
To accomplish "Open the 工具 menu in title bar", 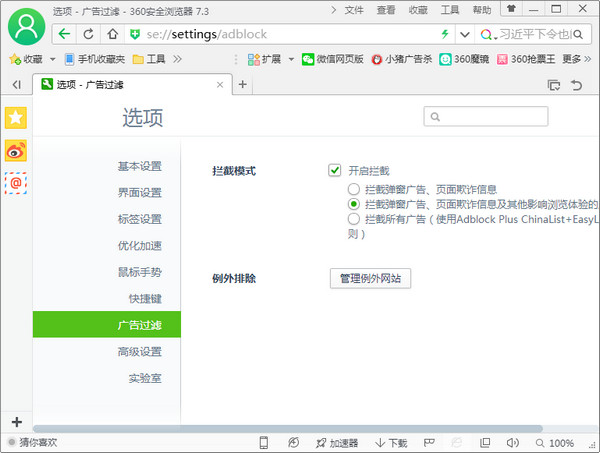I will pos(450,10).
